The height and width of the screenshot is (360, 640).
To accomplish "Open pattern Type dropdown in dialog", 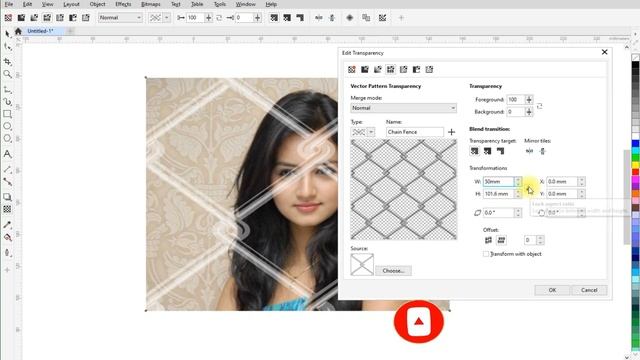I will coord(371,132).
